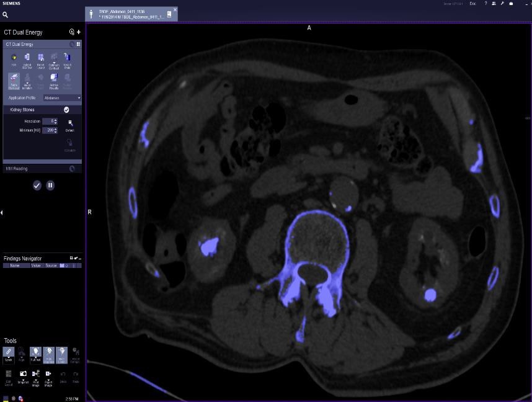532x402 pixels.
Task: Open the Print Image tool
Action: pos(35,375)
